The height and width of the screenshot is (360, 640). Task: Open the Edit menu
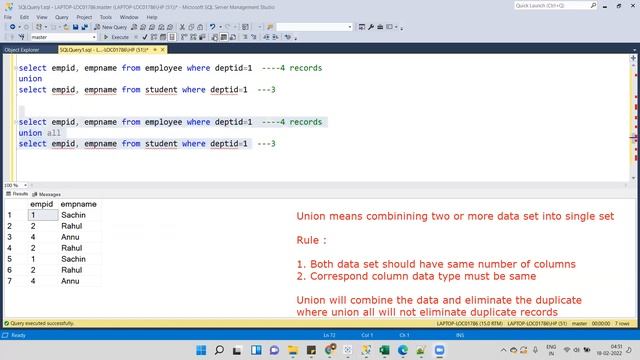[x=24, y=17]
